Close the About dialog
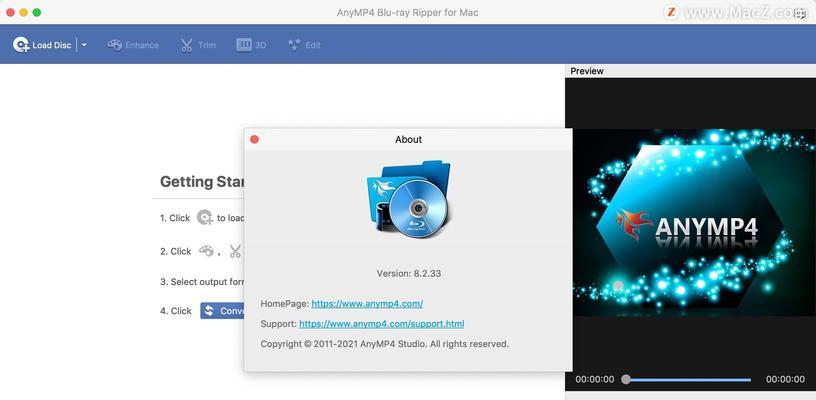 254,139
